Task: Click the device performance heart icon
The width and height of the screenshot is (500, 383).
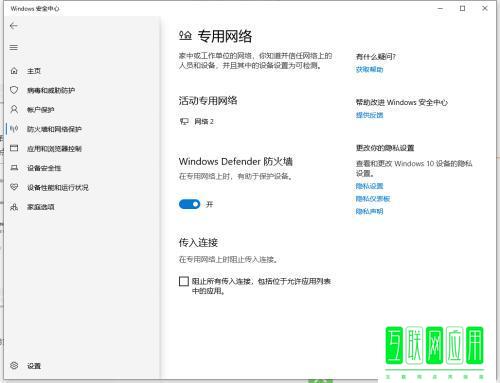Action: coord(14,187)
